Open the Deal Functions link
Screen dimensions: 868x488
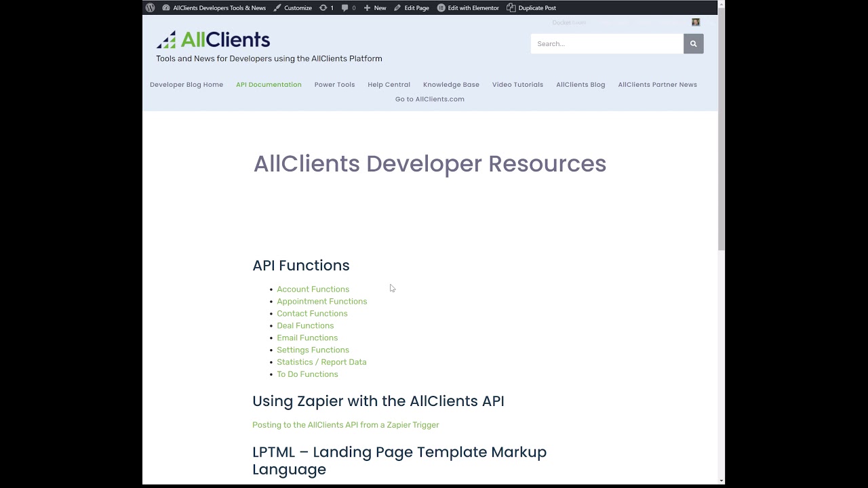coord(305,326)
